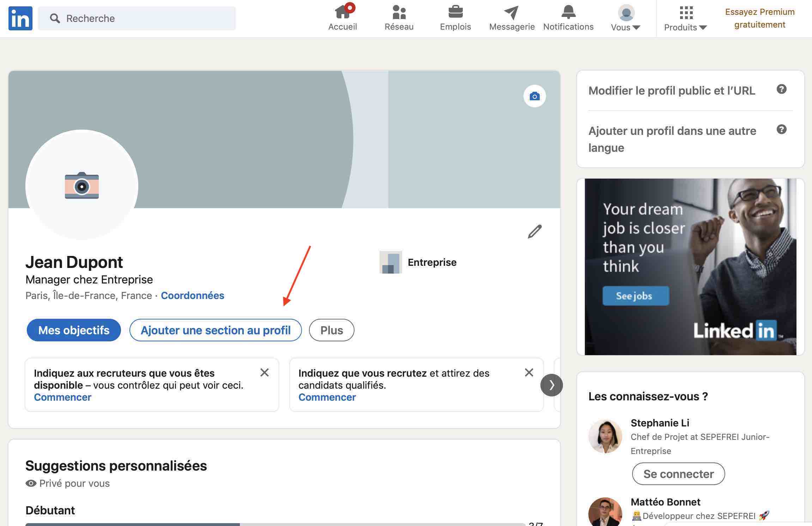Open the Plus options dropdown
The image size is (812, 526).
[331, 330]
